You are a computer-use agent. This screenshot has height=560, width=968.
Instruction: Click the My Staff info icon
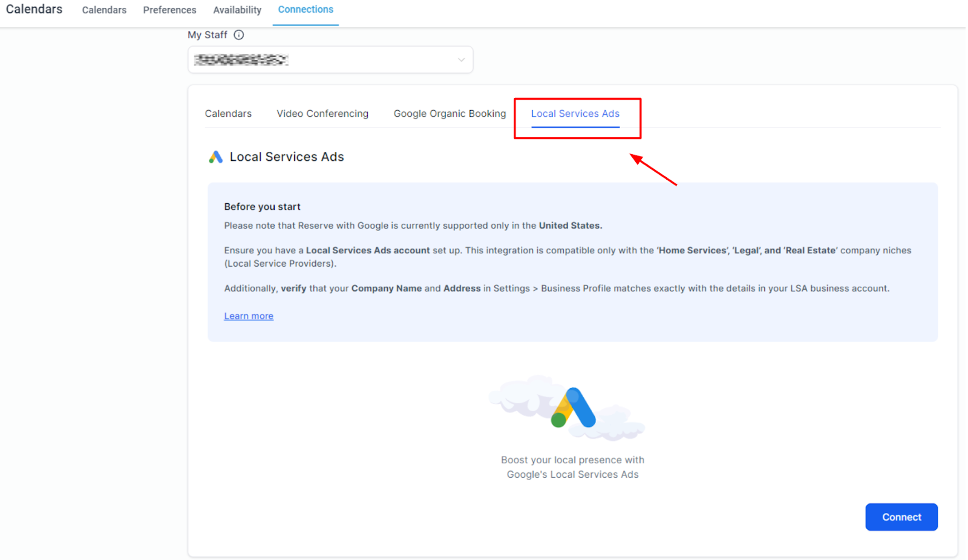(x=239, y=35)
